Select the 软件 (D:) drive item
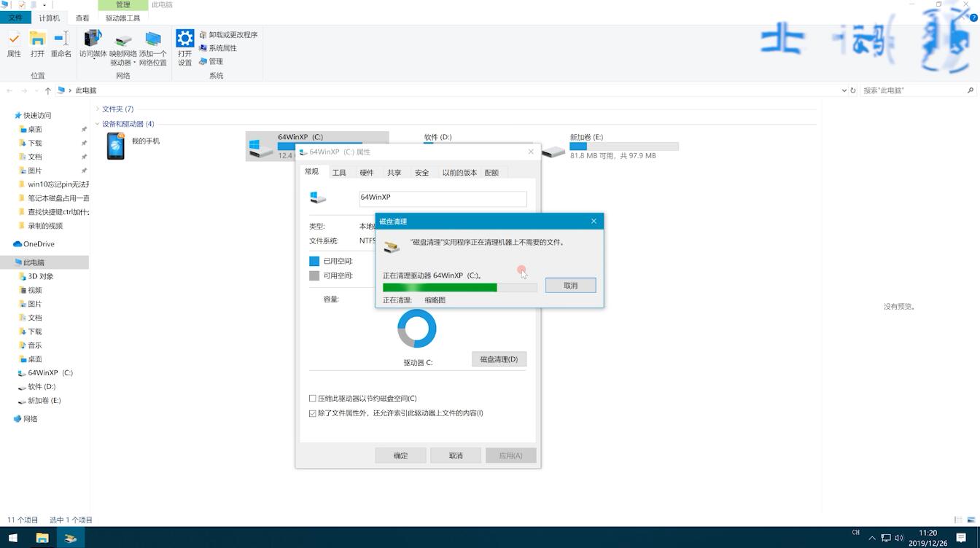The height and width of the screenshot is (548, 980). [437, 137]
